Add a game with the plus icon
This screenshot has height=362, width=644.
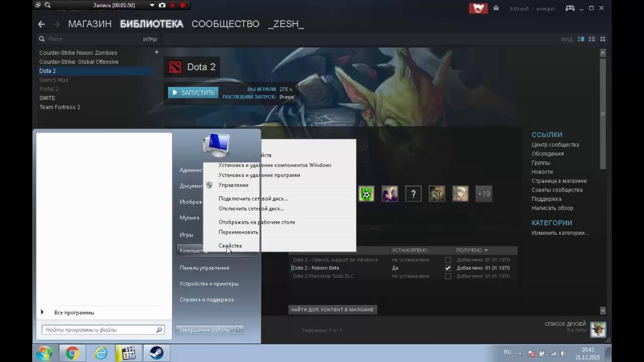pos(156,52)
